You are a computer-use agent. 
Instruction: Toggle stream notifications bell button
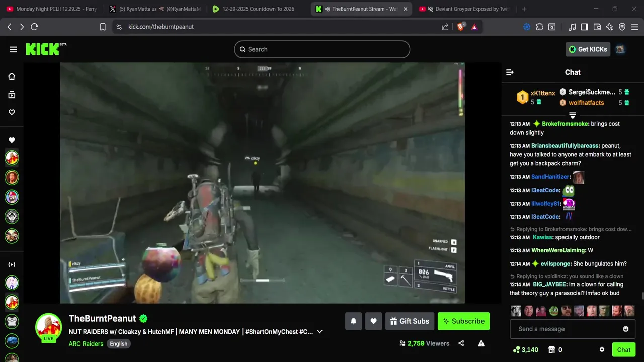(353, 321)
